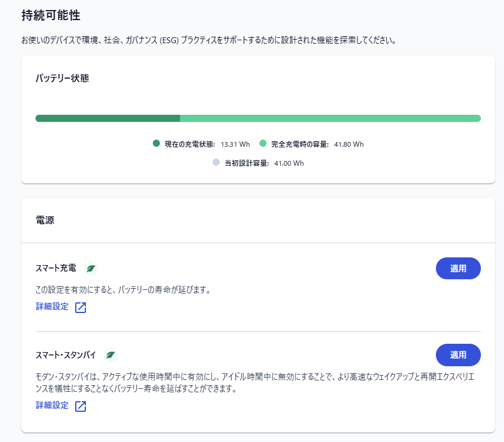Click the 電源 section header

pyautogui.click(x=46, y=220)
